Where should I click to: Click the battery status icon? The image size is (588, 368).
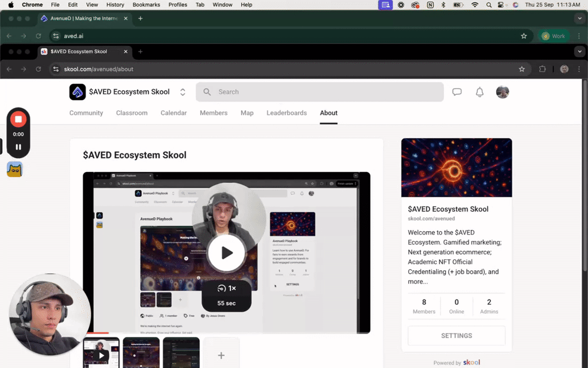click(x=458, y=5)
